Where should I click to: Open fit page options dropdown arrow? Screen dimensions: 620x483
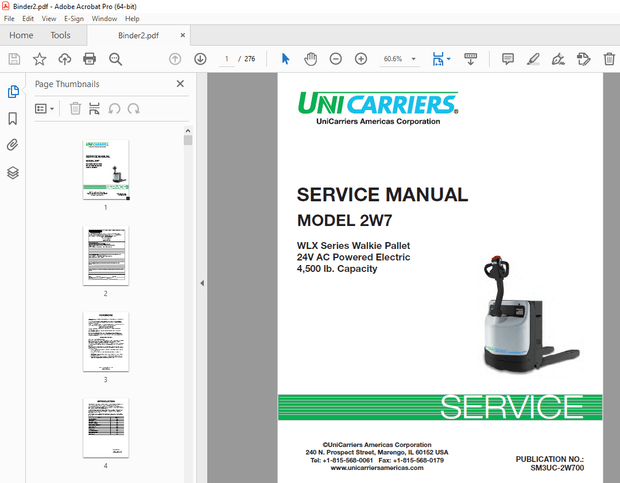coord(449,59)
